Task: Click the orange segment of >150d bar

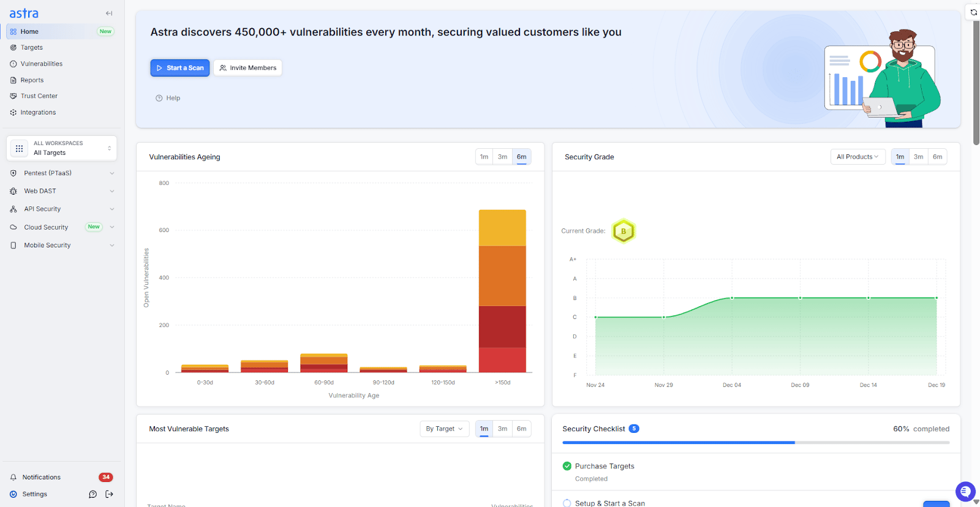Action: 502,276
